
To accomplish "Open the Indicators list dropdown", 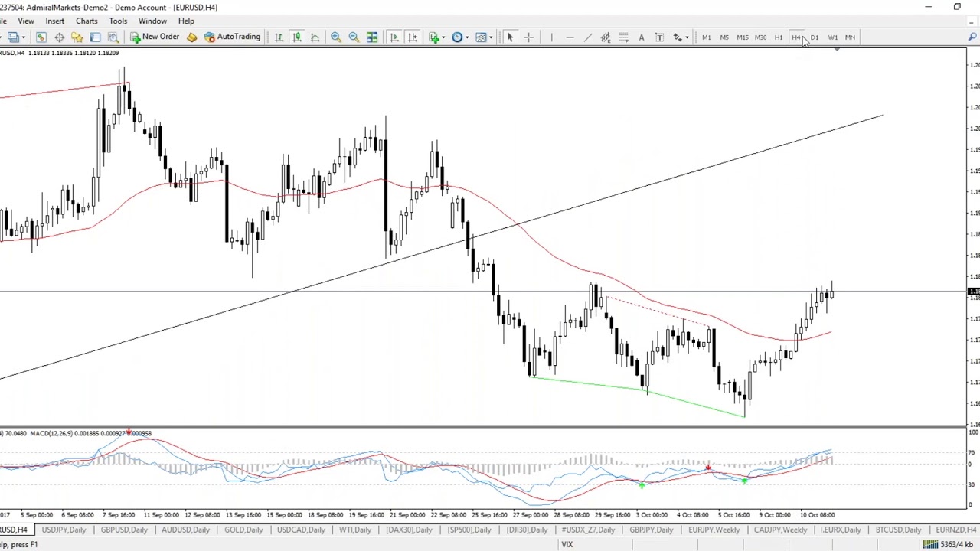I will (x=436, y=37).
